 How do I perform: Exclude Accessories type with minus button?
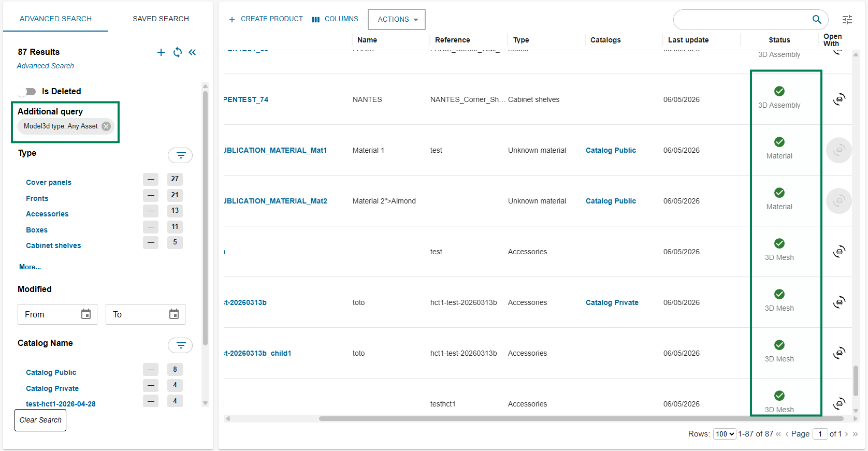(151, 211)
